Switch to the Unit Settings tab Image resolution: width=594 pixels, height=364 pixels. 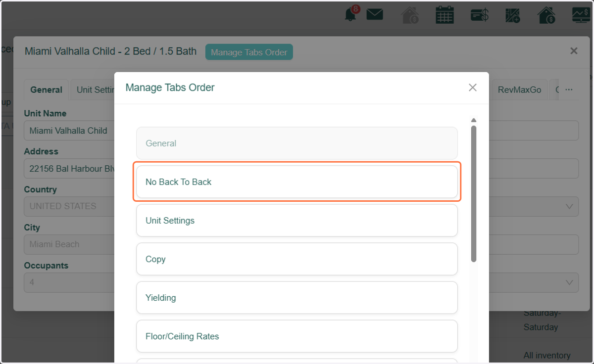point(93,90)
